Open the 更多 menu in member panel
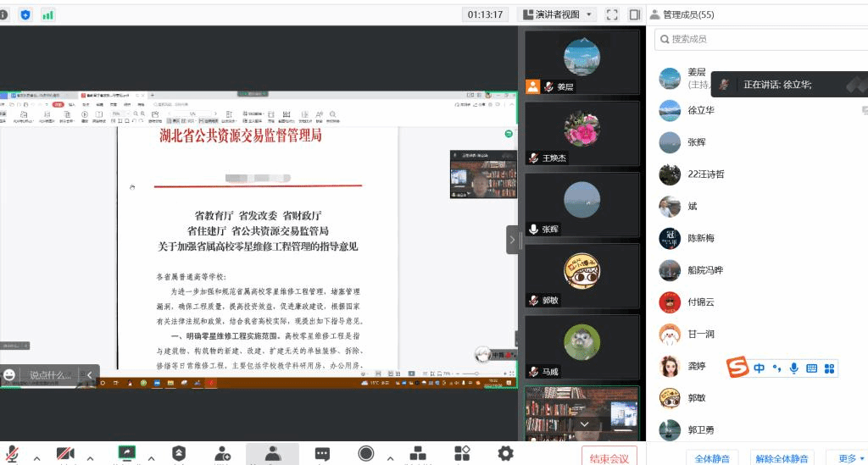Screen dimensions: 868x465 [850, 458]
